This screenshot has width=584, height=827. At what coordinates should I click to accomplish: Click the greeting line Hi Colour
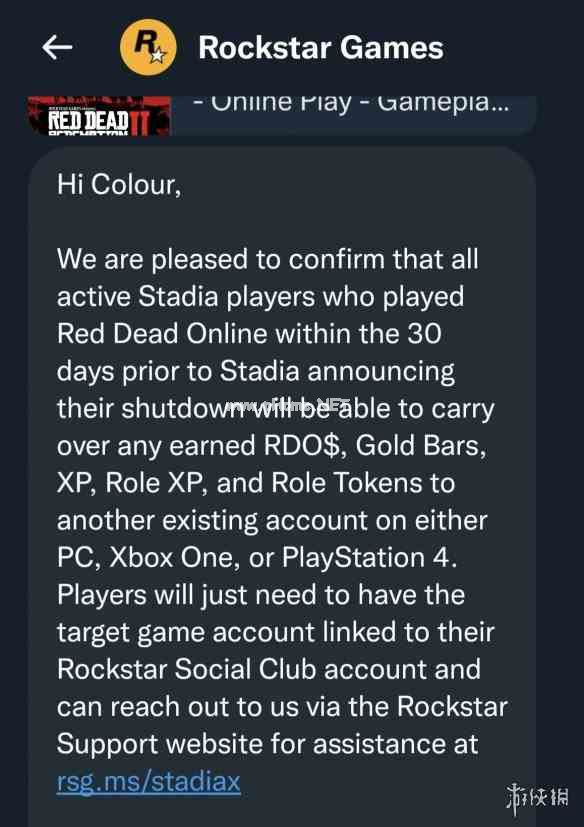pyautogui.click(x=119, y=185)
